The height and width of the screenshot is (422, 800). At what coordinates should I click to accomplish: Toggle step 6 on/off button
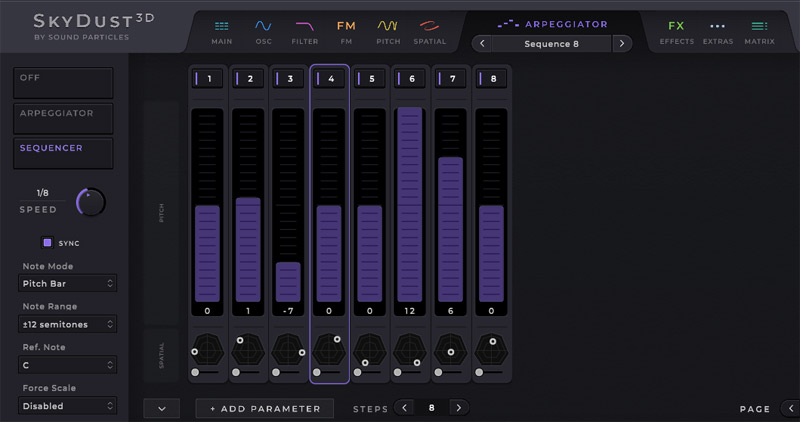[x=410, y=78]
